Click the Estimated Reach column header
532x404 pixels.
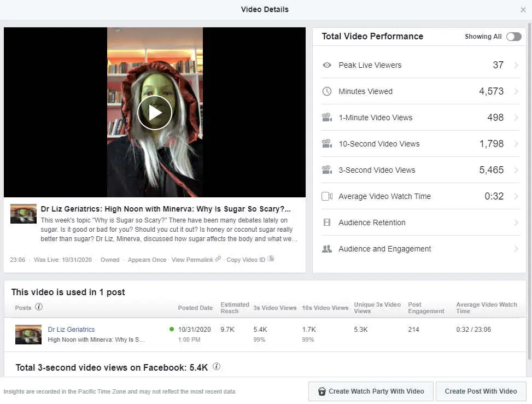click(x=235, y=308)
